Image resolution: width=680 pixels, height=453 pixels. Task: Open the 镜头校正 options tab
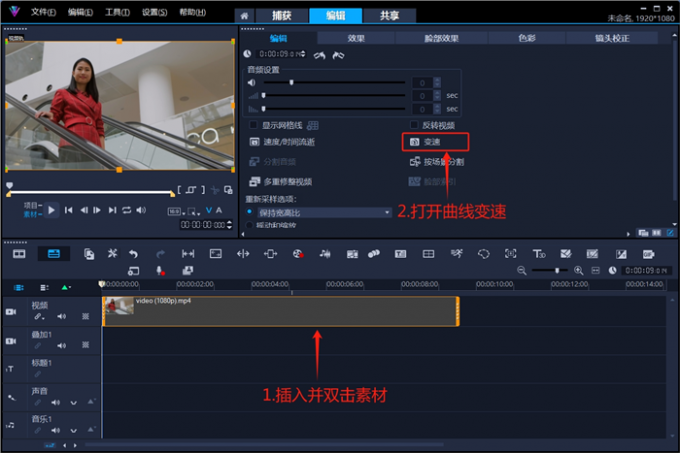(x=612, y=38)
